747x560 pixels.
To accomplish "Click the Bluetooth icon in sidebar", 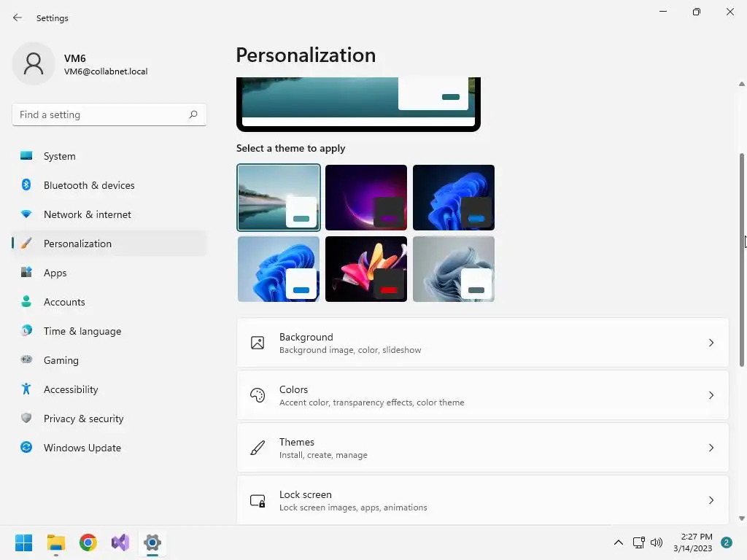I will 26,184.
